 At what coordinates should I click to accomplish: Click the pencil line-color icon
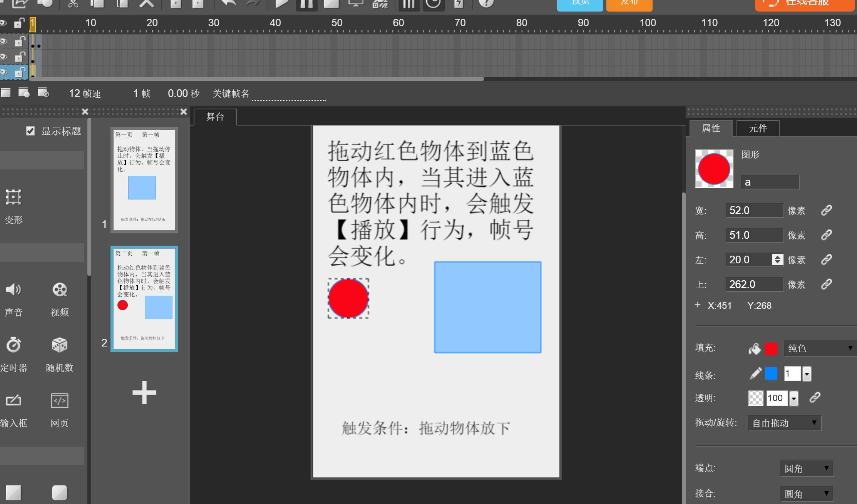[x=755, y=373]
